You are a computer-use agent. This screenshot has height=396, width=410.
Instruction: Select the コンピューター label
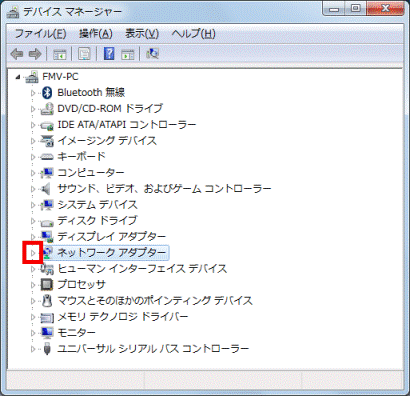(91, 173)
